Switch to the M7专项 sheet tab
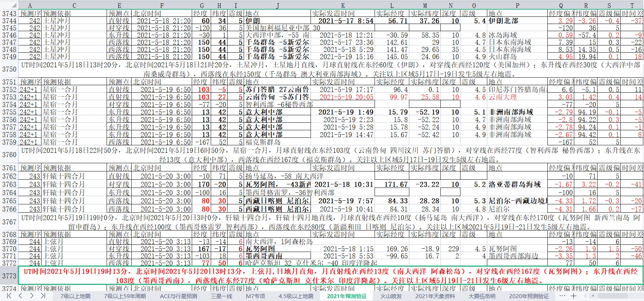 click(255, 296)
